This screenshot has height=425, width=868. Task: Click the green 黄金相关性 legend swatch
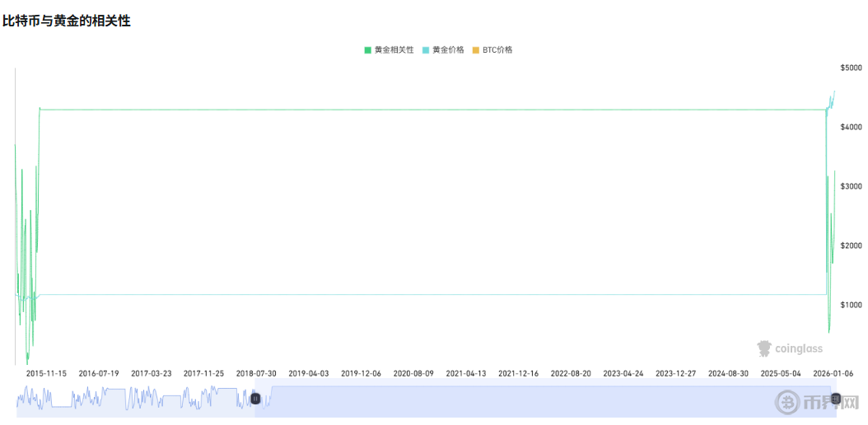(x=368, y=50)
